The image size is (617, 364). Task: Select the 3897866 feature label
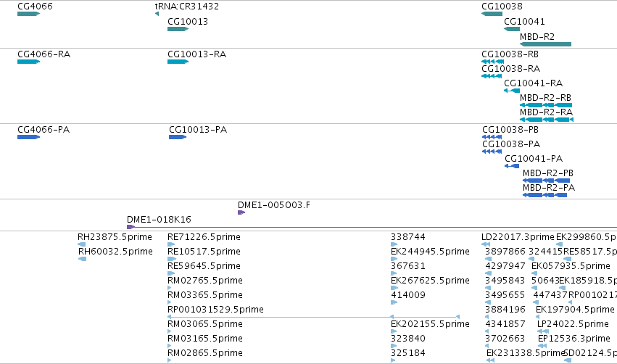click(505, 252)
